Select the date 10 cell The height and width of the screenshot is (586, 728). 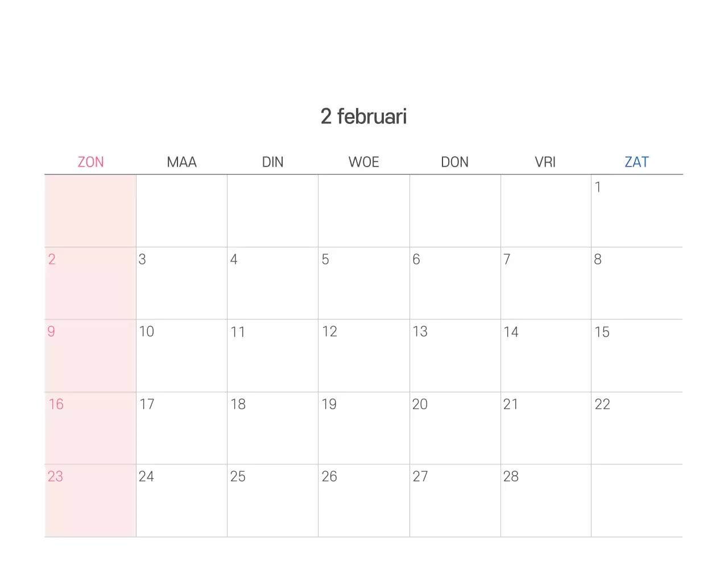pos(181,355)
